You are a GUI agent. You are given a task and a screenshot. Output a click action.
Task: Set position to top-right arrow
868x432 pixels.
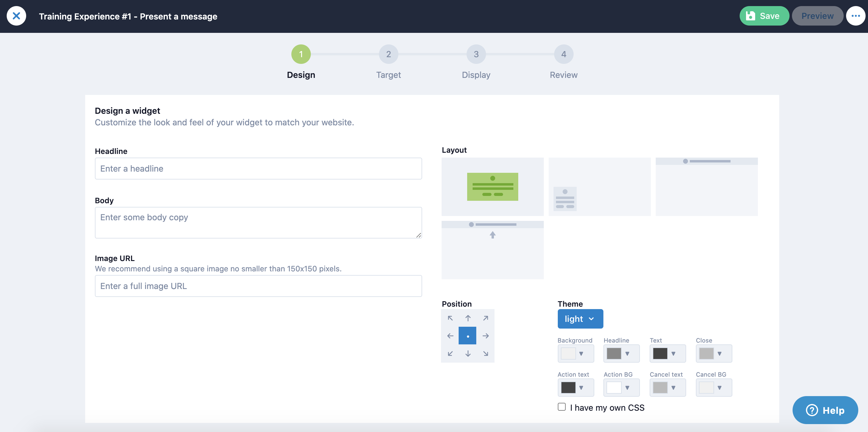coord(486,318)
